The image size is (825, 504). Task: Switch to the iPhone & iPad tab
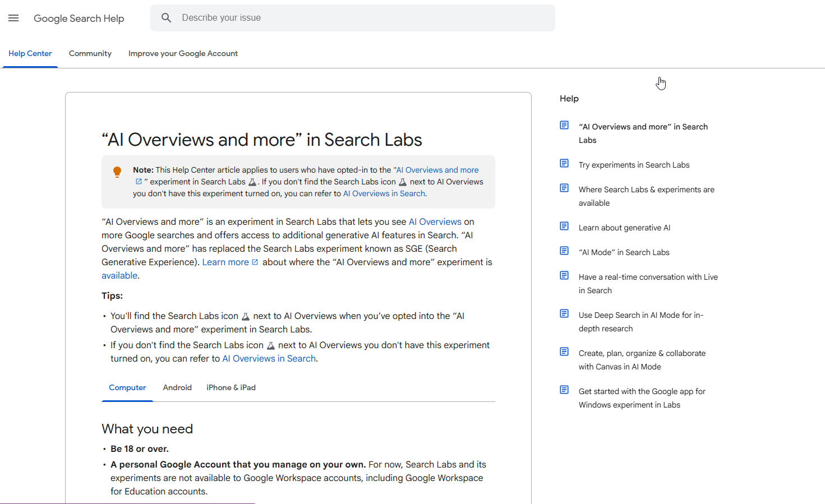tap(231, 387)
